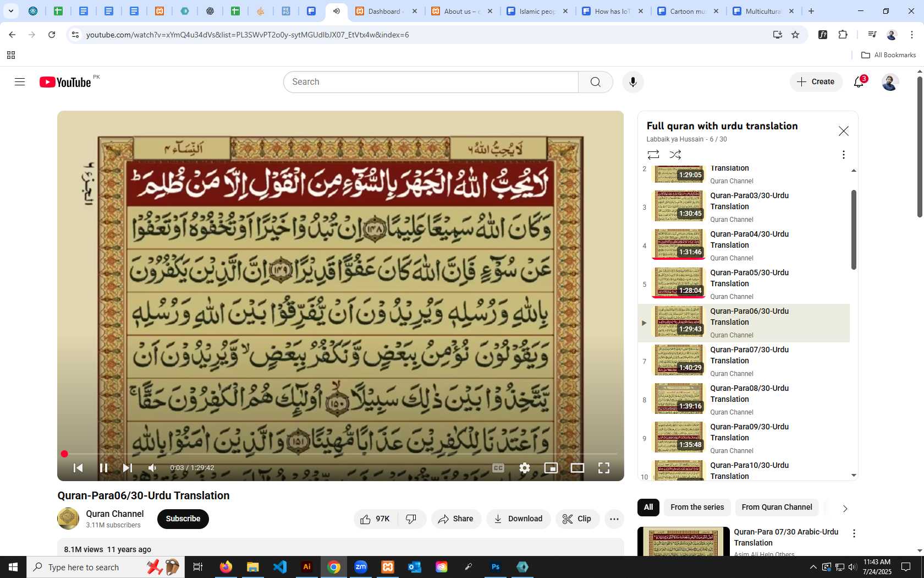Open Chrome extensions puzzle icon

coord(843,35)
